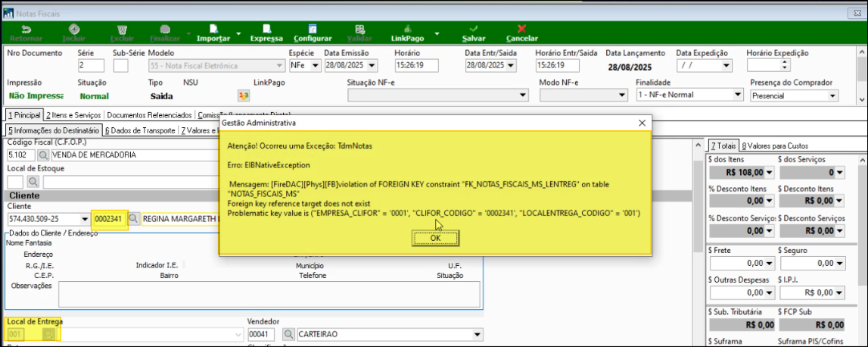Click the Horário Entr/Saída time field

pos(558,65)
